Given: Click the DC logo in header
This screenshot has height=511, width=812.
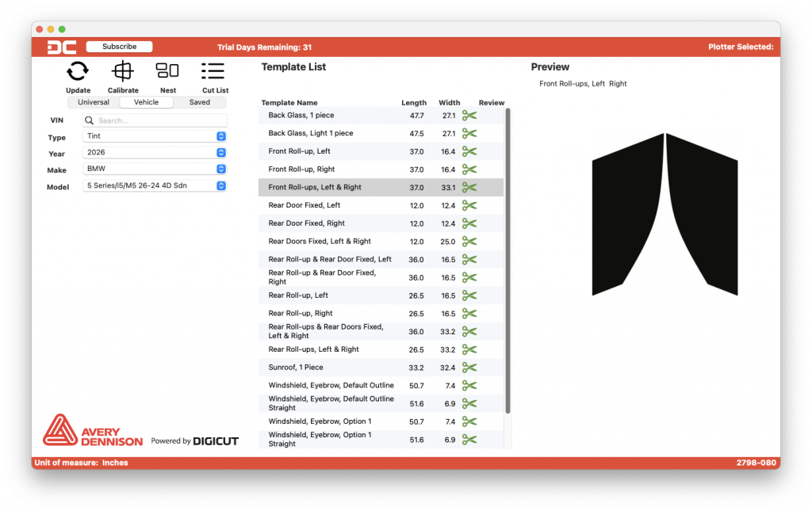Looking at the screenshot, I should click(61, 47).
